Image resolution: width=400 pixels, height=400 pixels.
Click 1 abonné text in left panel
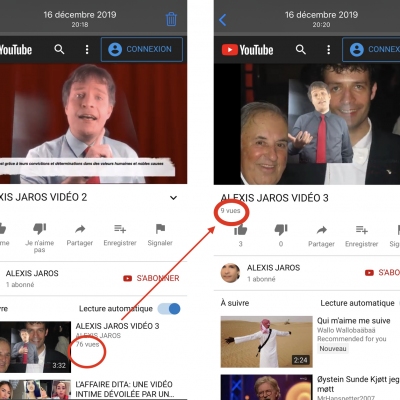tap(20, 285)
